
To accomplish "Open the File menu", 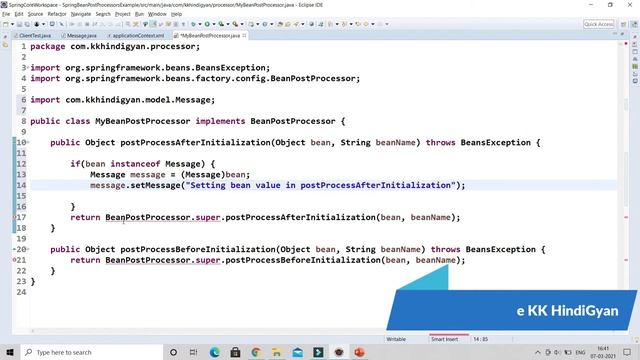I will coord(6,14).
